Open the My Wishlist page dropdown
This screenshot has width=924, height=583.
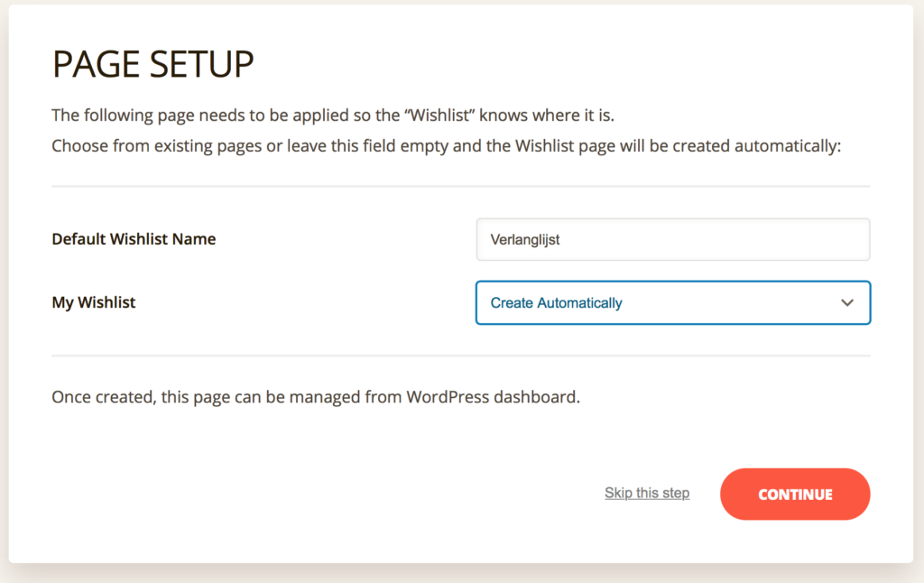point(673,303)
